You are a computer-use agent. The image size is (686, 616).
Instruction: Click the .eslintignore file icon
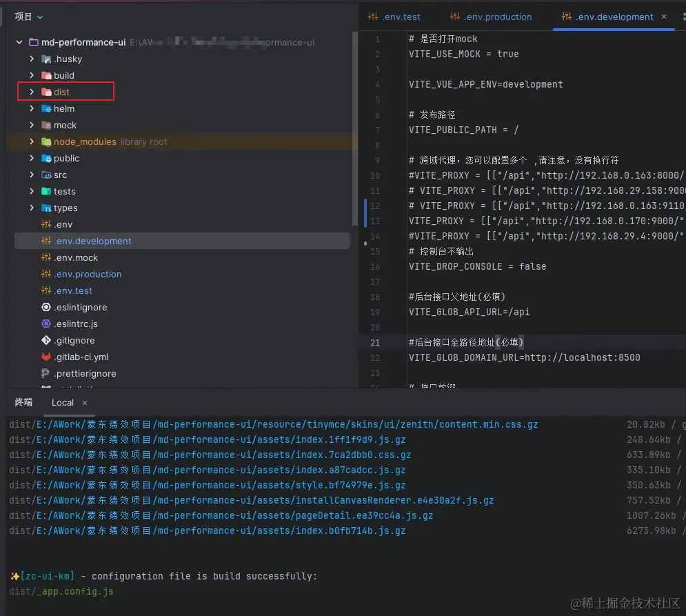46,308
